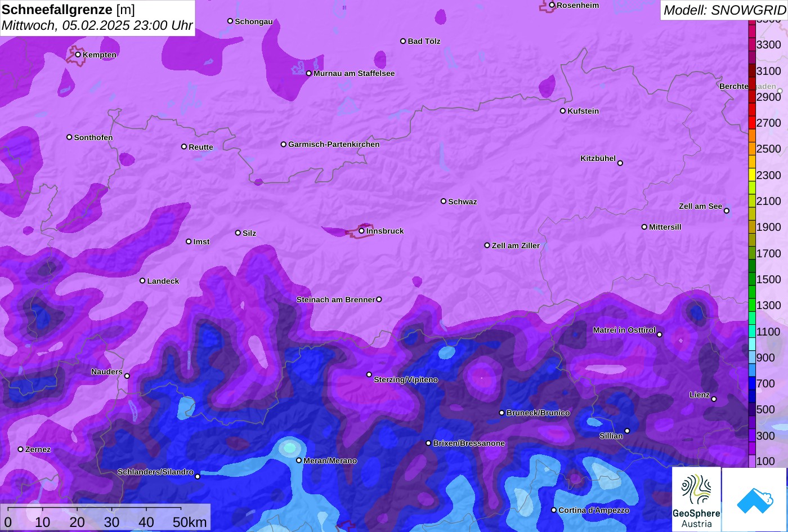Select the Brixen/Bressanone marker
This screenshot has height=532, width=788.
click(x=428, y=443)
